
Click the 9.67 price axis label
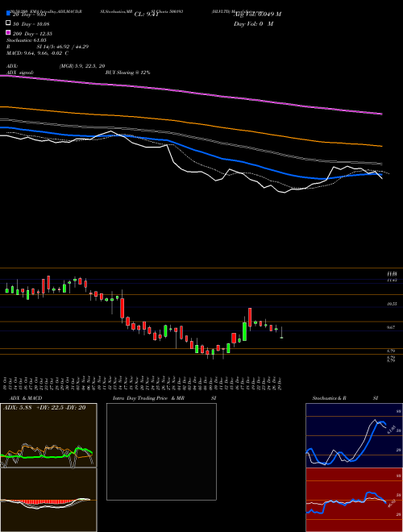click(392, 327)
